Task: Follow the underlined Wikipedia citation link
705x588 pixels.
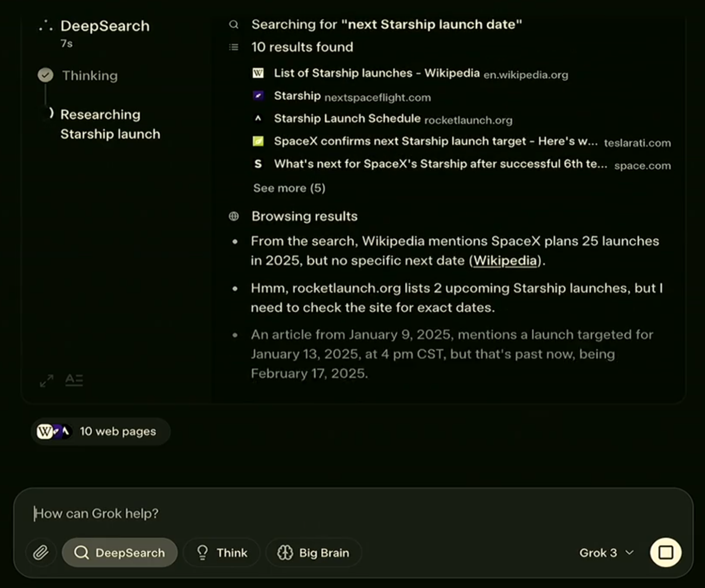Action: point(505,261)
